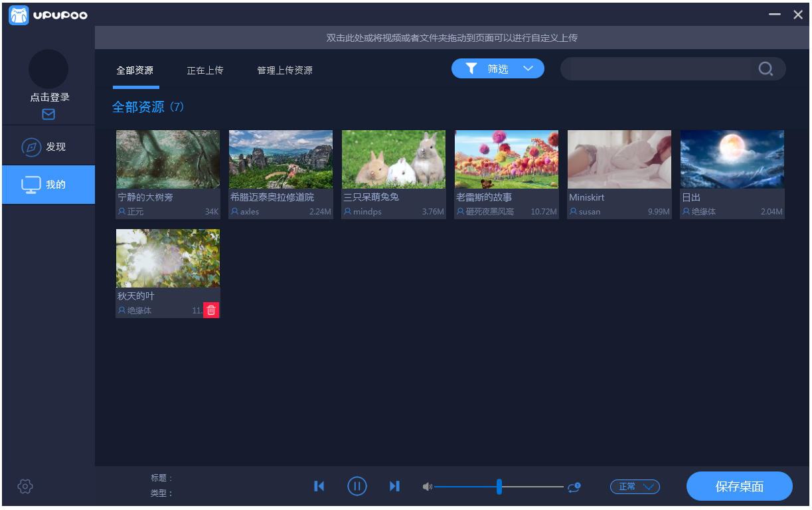
Task: Select the 希腊迈泰奥拉修道院 wallpaper thumbnail
Action: tap(281, 159)
